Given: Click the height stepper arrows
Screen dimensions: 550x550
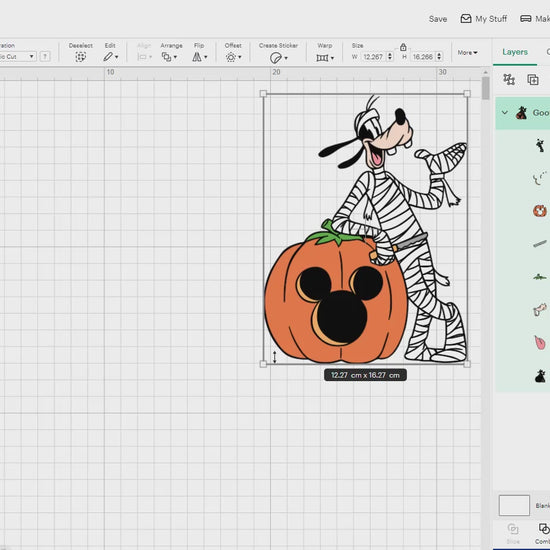Looking at the screenshot, I should (x=439, y=57).
